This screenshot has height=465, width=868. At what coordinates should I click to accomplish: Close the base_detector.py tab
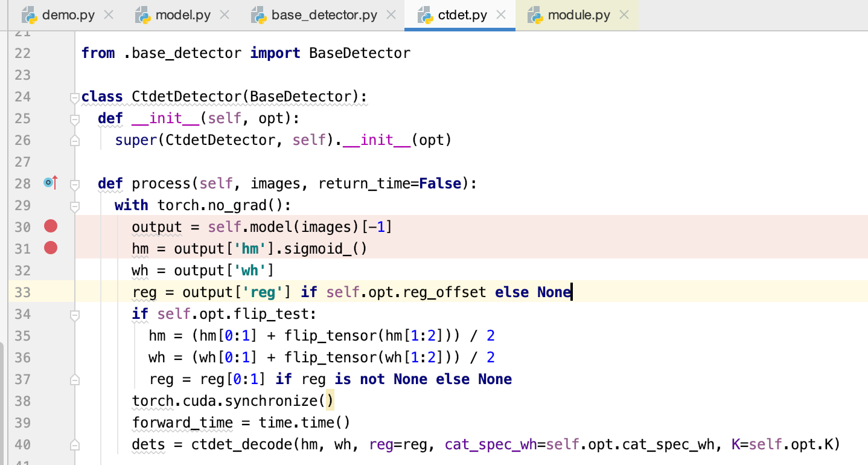pyautogui.click(x=390, y=14)
